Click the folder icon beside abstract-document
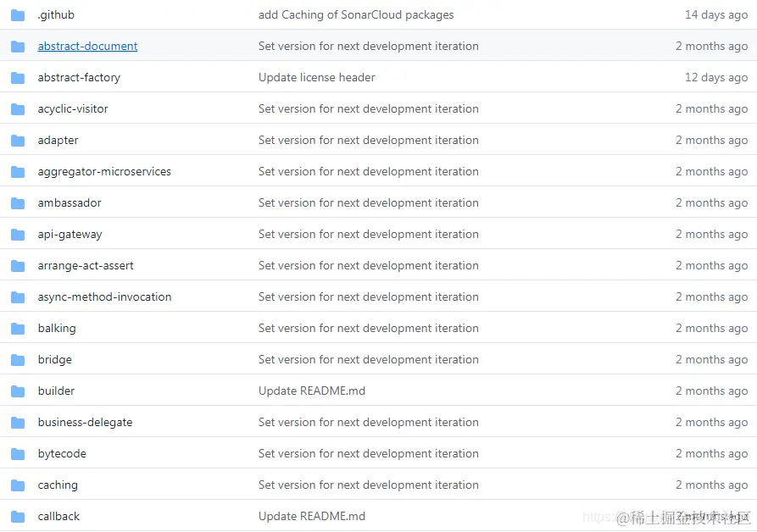This screenshot has height=532, width=757. 18,47
